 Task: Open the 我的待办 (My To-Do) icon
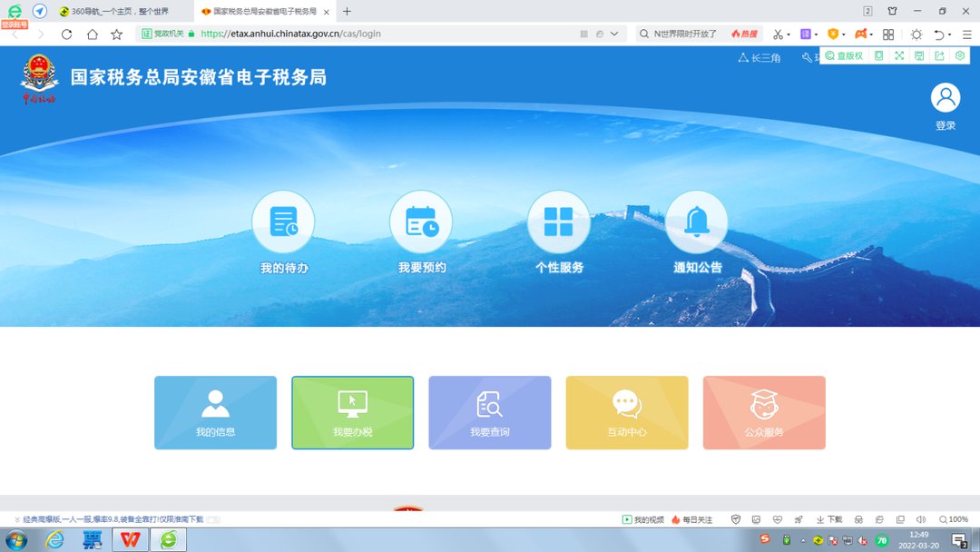283,222
